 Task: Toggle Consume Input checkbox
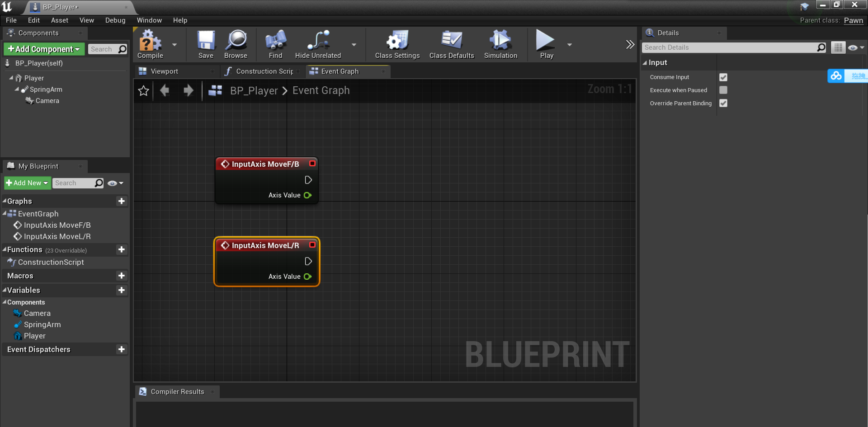[723, 77]
